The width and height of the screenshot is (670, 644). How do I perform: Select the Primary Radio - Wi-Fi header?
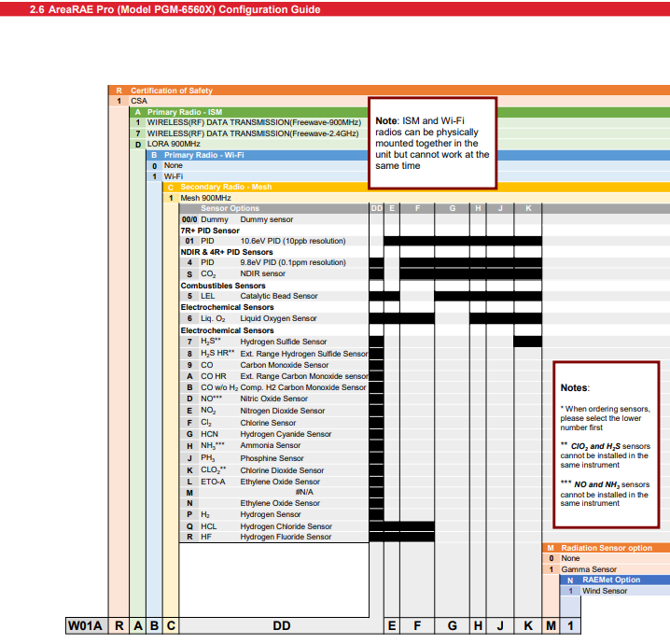pos(204,155)
